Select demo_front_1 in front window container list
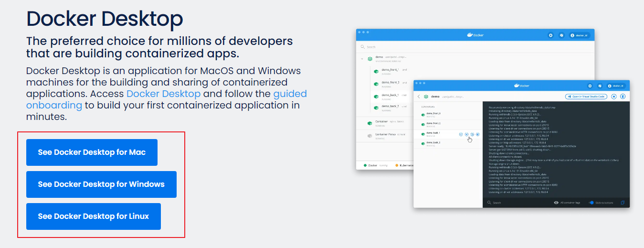Screen dimensions: 644x248 pyautogui.click(x=448, y=115)
